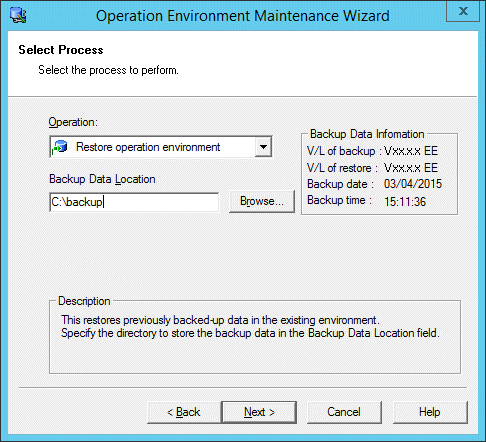Go to previous step with Back
Screen dimensions: 486x442
click(184, 412)
